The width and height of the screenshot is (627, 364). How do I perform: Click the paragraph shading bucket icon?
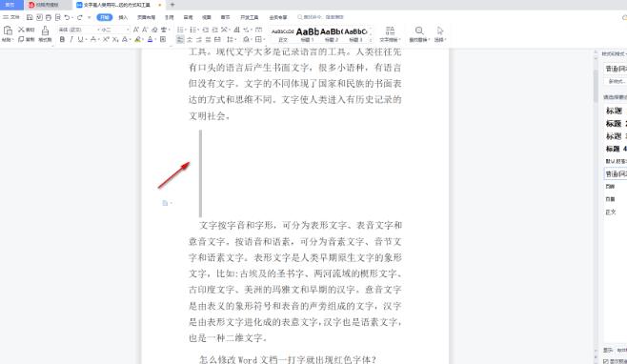tap(246, 39)
